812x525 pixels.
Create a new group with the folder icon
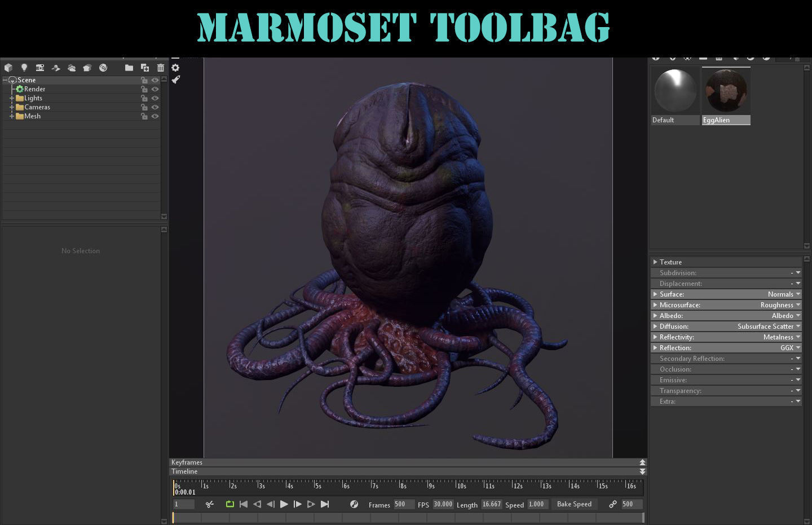click(129, 68)
